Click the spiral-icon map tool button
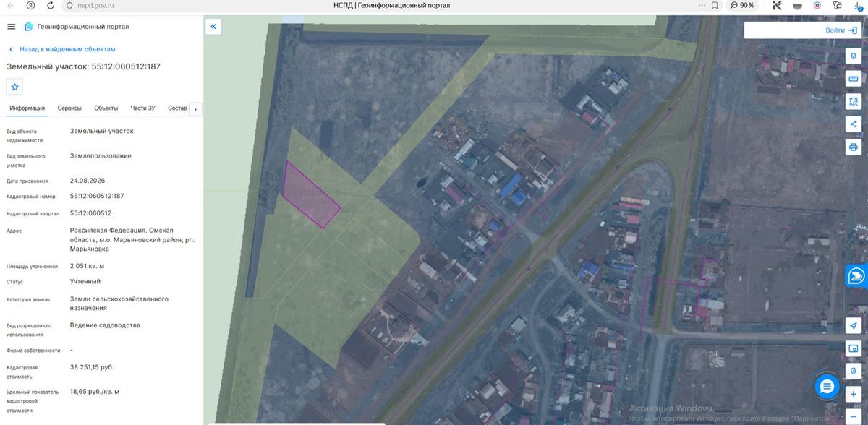The image size is (868, 425). coord(854,371)
